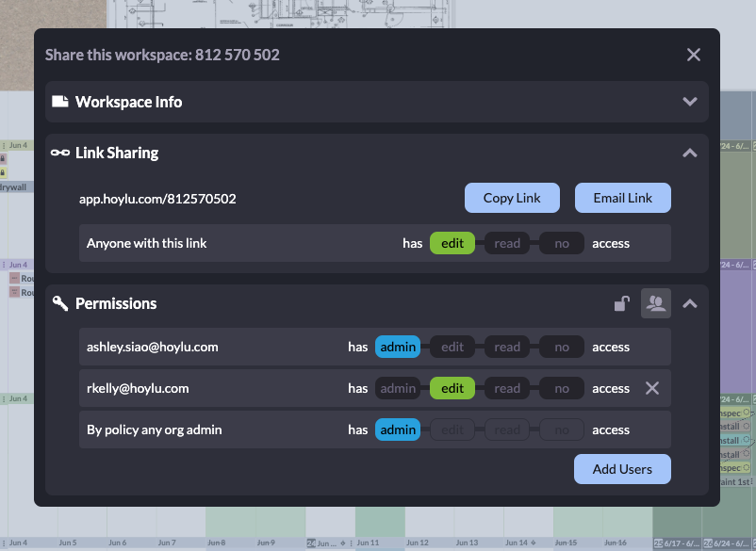Set anyone with link to edit access

click(x=452, y=243)
